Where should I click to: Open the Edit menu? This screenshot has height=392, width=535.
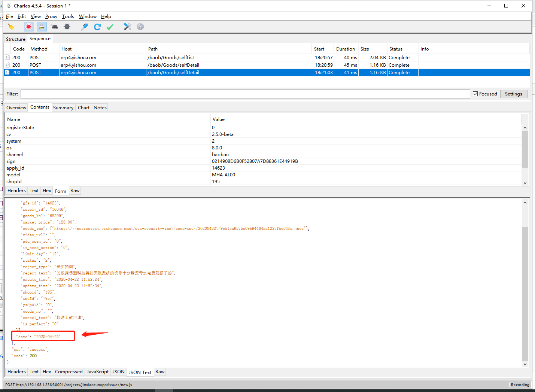22,16
